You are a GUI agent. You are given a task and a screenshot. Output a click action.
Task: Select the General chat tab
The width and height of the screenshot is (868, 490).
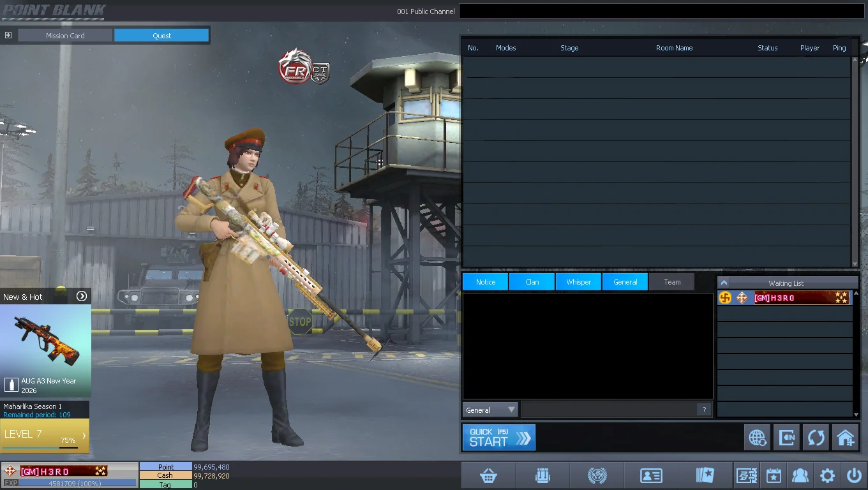(625, 282)
